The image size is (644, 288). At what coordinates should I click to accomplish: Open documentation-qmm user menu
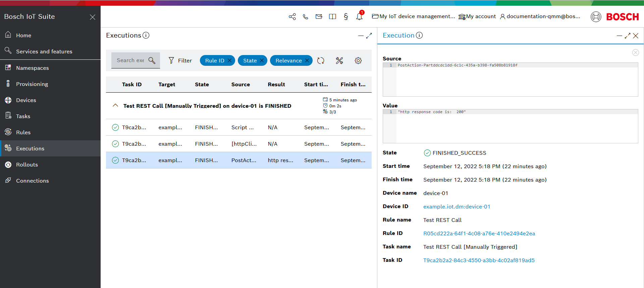click(x=540, y=16)
